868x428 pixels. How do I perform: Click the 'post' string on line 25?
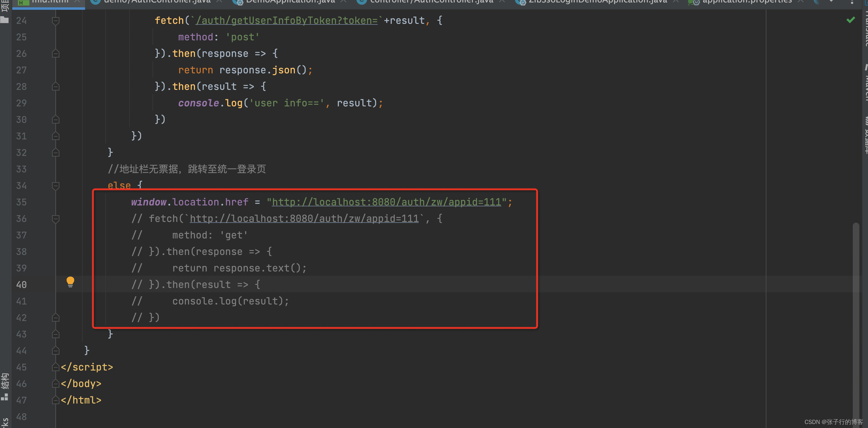(x=243, y=37)
